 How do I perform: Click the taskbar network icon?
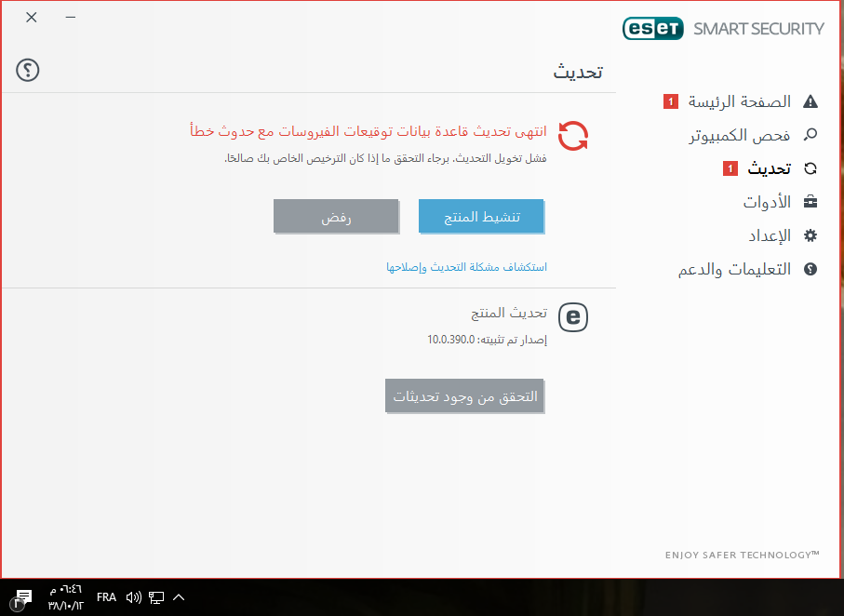tap(156, 597)
